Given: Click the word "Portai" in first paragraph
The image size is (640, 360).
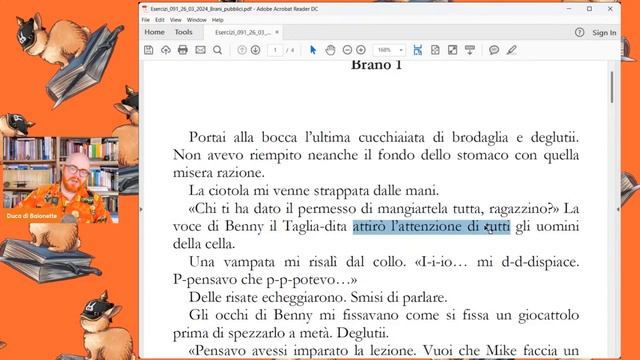Looking at the screenshot, I should tap(207, 137).
